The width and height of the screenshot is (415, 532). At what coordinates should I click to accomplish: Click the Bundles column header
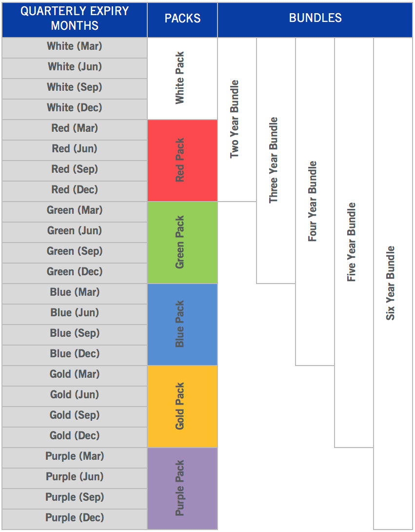coord(315,20)
